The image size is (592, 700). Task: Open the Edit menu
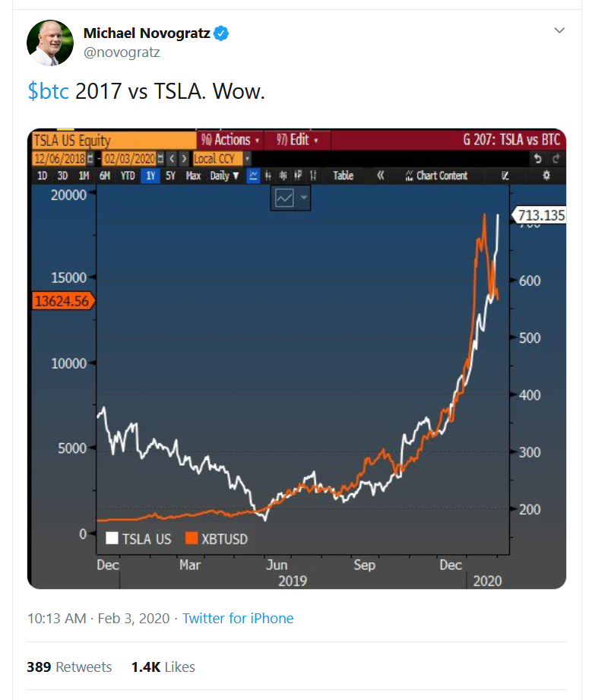[296, 141]
